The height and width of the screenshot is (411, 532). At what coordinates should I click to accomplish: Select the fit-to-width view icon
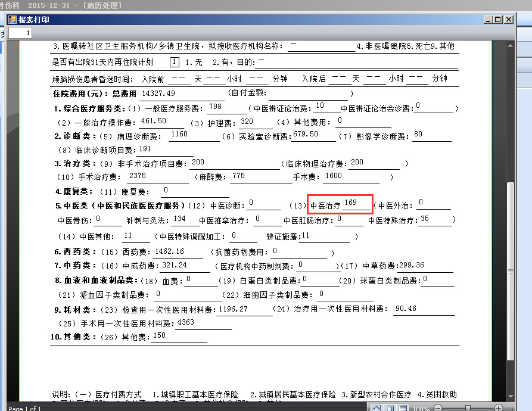click(377, 408)
